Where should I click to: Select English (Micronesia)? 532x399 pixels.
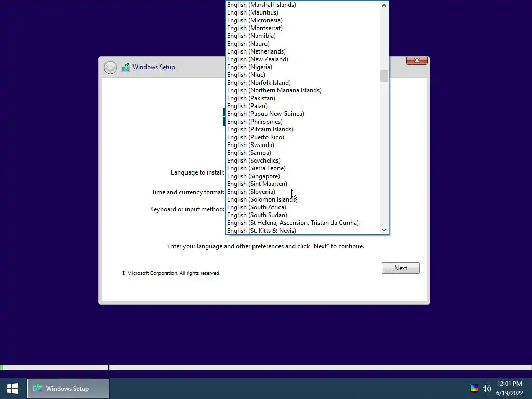point(303,20)
